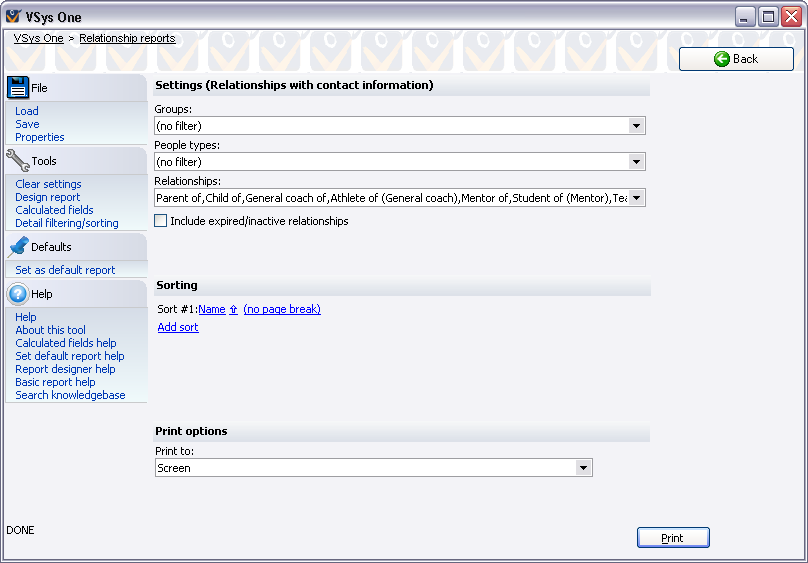Image resolution: width=808 pixels, height=563 pixels.
Task: Click the File panel header
Action: point(76,88)
